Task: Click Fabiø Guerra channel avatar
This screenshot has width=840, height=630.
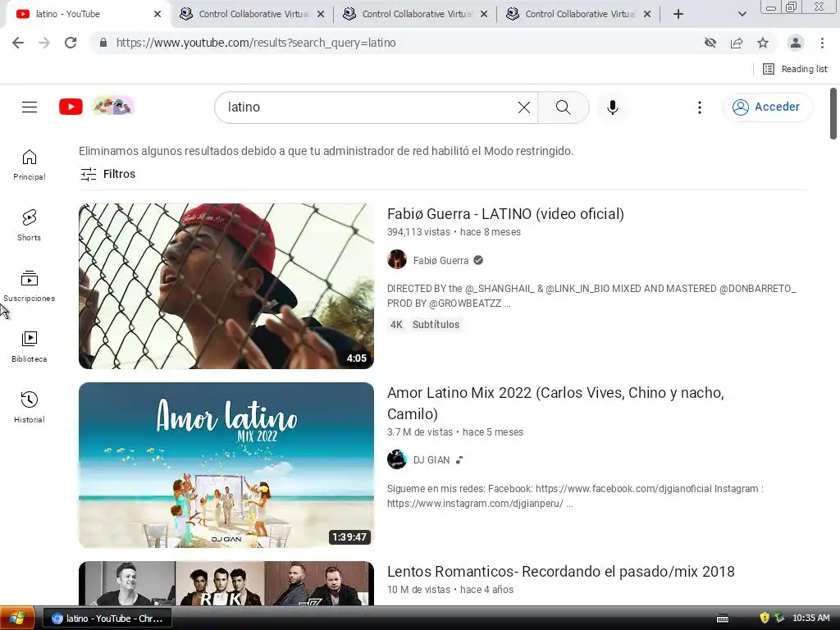Action: click(x=397, y=260)
